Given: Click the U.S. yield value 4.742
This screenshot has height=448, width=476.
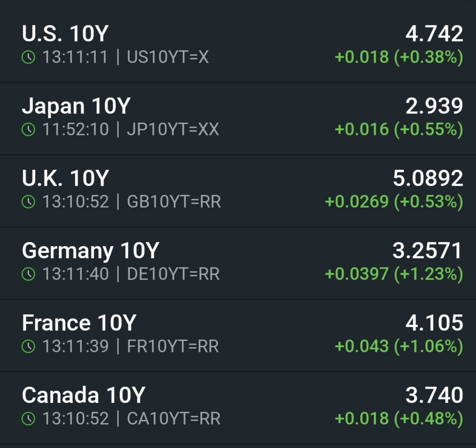Looking at the screenshot, I should [434, 33].
